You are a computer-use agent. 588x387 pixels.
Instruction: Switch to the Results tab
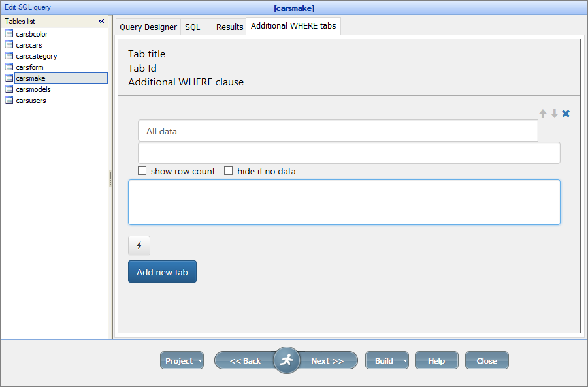point(229,27)
